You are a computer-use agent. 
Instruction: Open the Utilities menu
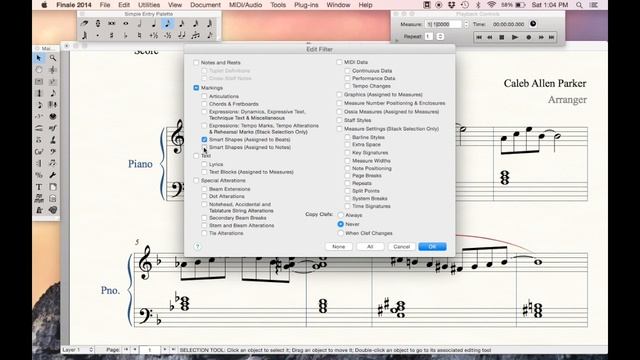click(x=149, y=5)
